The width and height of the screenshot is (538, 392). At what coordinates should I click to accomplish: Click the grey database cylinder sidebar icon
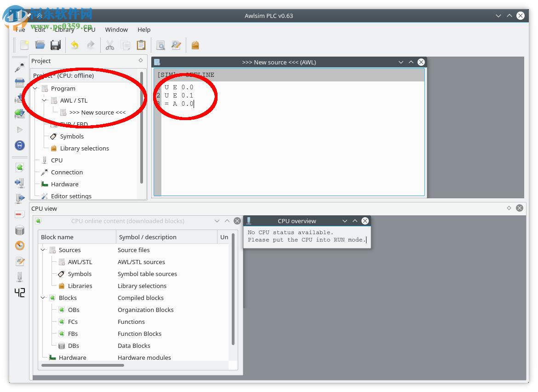(x=20, y=230)
